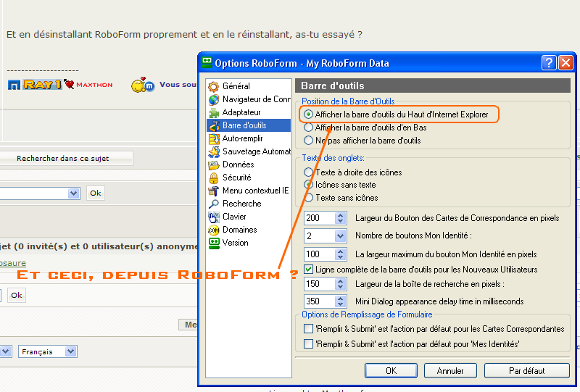Enable Remplir & Submit for Cartes Correspondantes
Screen dimensions: 580x392
pyautogui.click(x=308, y=328)
